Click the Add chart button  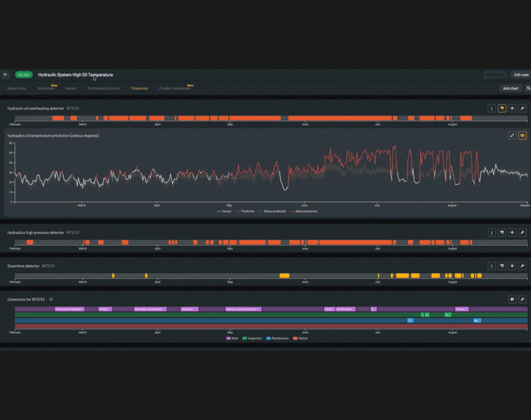coord(511,88)
